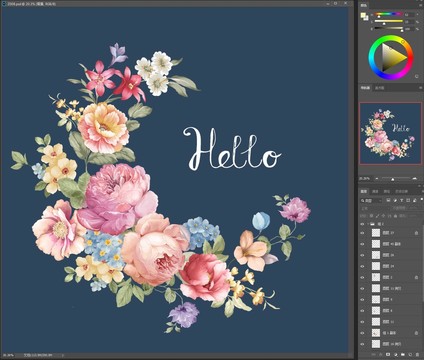424x360 pixels.
Task: Filter layers by pixel layers icon
Action: [x=388, y=200]
